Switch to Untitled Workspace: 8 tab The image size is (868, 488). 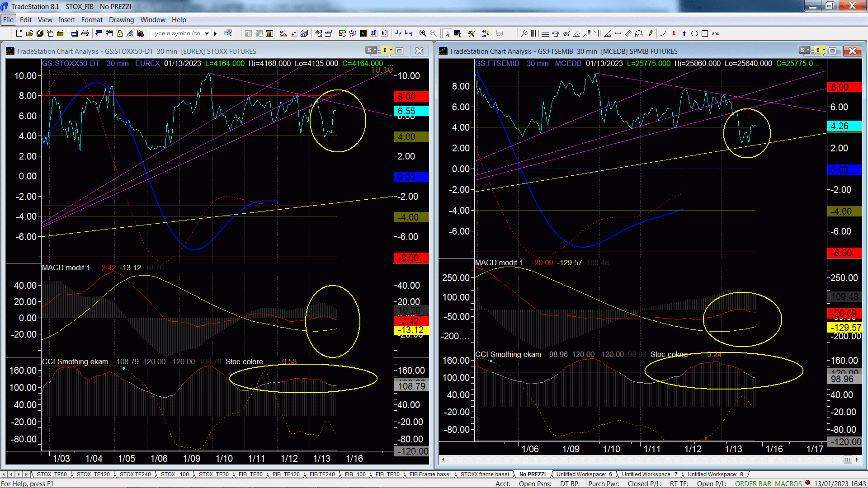click(x=715, y=474)
